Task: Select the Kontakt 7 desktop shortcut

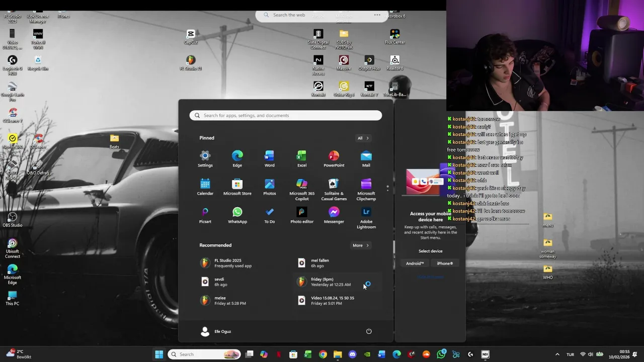Action: tap(369, 89)
